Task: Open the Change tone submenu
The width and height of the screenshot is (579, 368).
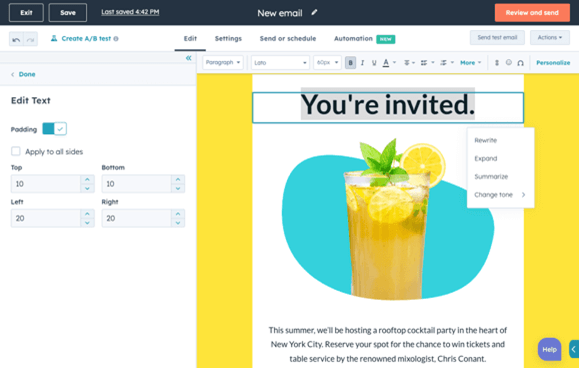Action: (x=500, y=195)
